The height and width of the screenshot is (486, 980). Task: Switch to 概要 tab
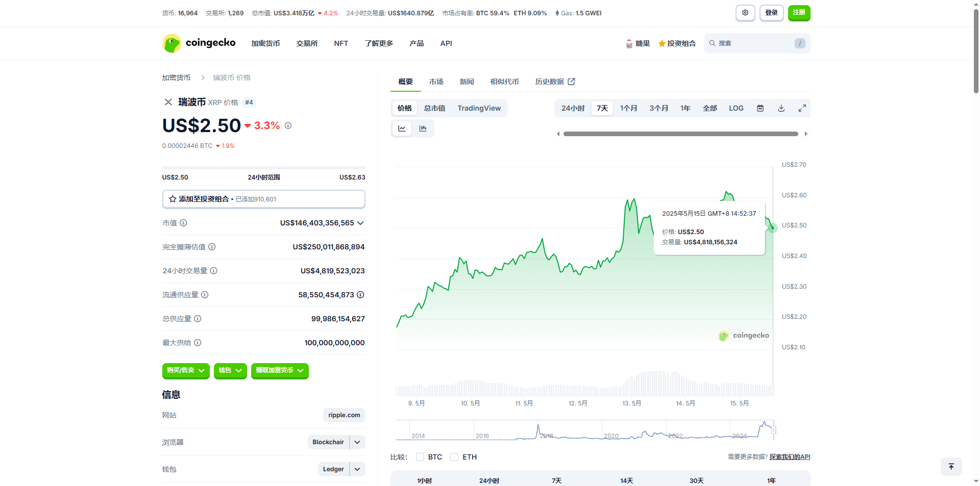406,82
